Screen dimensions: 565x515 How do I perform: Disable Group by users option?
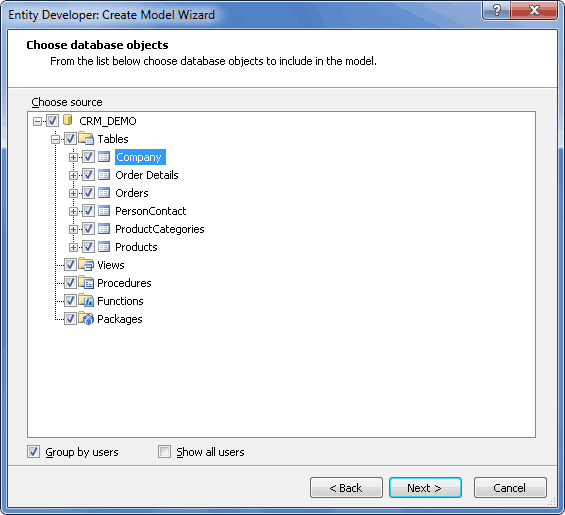coord(34,452)
